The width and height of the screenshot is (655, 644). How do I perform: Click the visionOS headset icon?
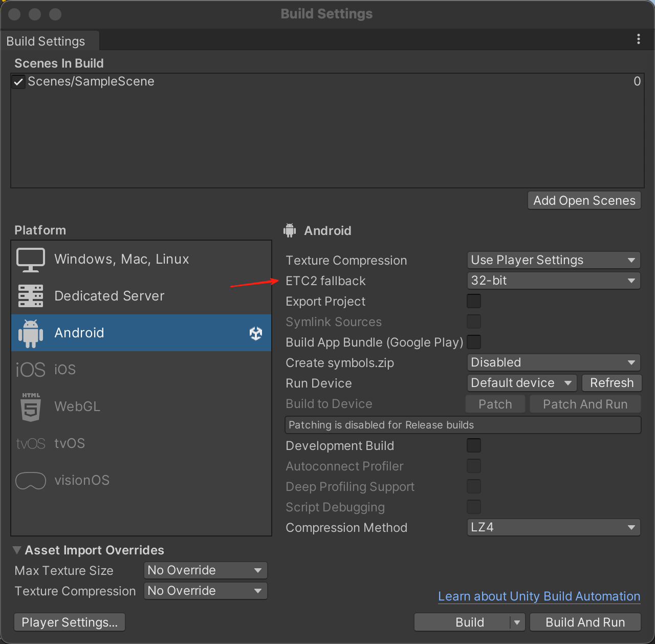pyautogui.click(x=31, y=481)
